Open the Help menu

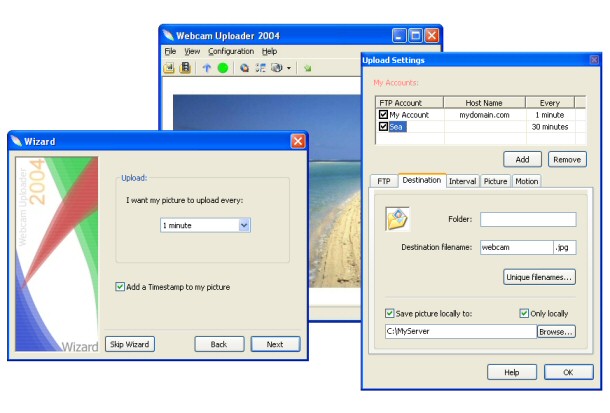pos(269,51)
